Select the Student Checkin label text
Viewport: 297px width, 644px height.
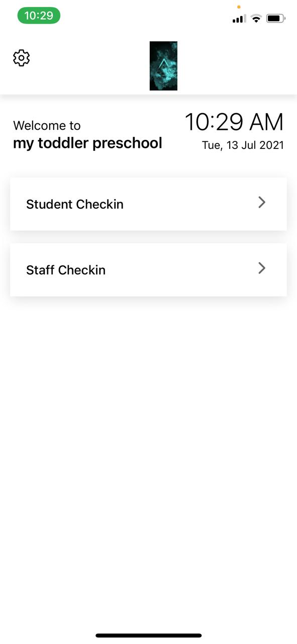(75, 204)
